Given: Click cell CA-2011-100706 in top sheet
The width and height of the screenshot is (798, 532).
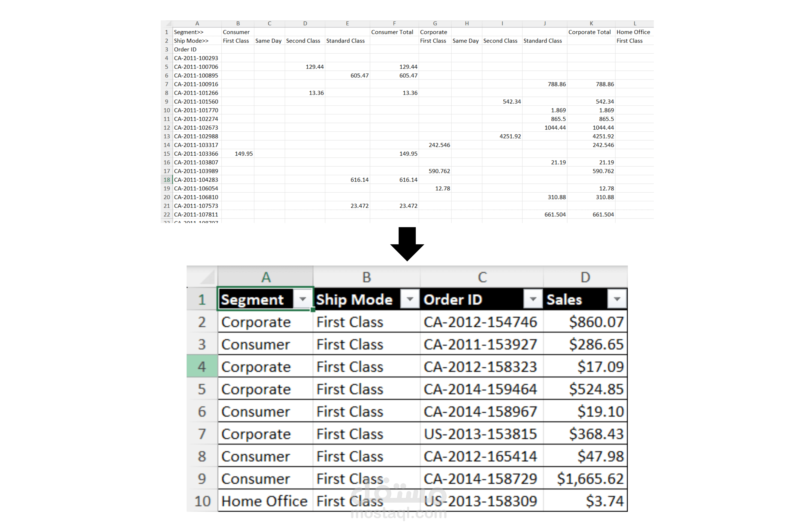Looking at the screenshot, I should pos(197,67).
